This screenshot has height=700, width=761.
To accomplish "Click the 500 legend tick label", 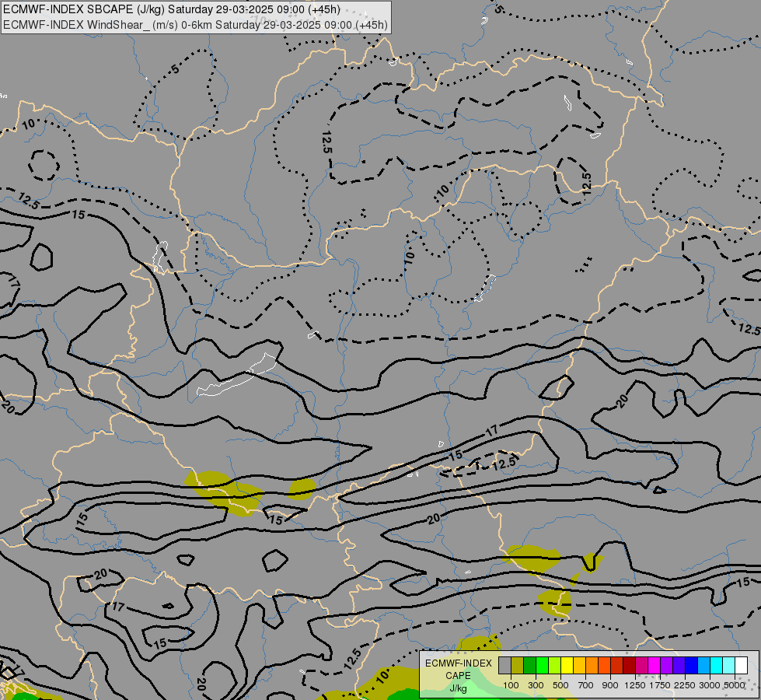I will click(560, 685).
